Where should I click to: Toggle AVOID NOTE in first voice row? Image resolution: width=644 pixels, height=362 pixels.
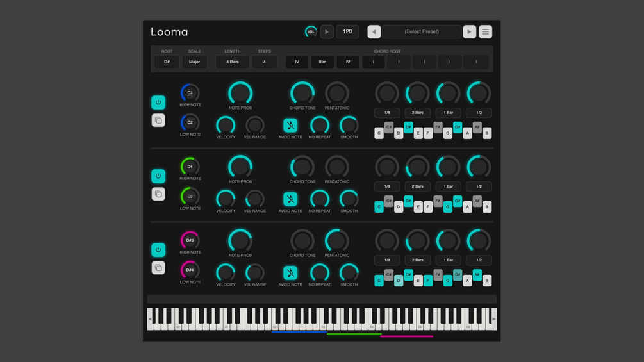[290, 125]
